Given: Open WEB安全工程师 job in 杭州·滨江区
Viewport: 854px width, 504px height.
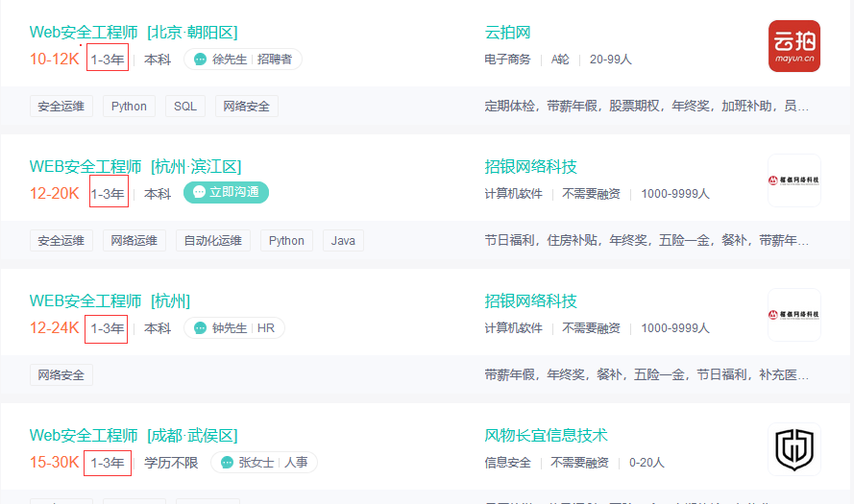Looking at the screenshot, I should pyautogui.click(x=134, y=167).
